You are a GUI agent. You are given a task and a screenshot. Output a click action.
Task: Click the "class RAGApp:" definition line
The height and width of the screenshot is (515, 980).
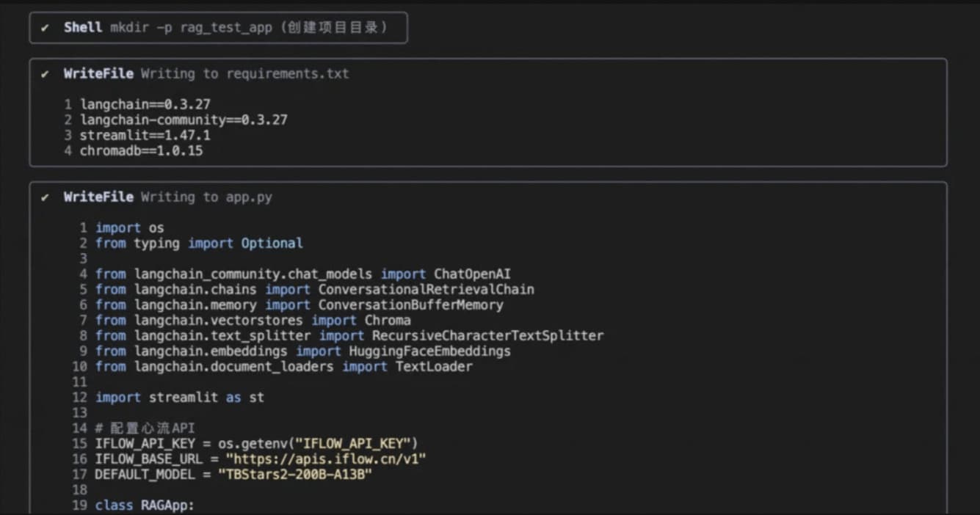pos(145,505)
